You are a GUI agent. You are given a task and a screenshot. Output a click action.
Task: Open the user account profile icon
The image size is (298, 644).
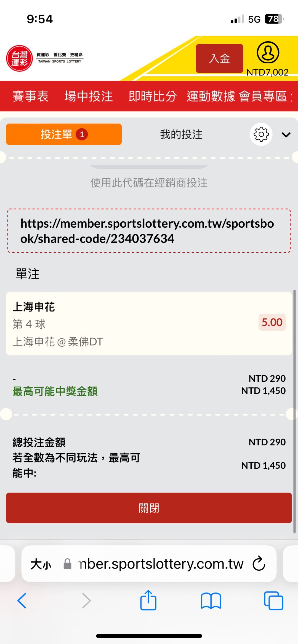click(268, 53)
